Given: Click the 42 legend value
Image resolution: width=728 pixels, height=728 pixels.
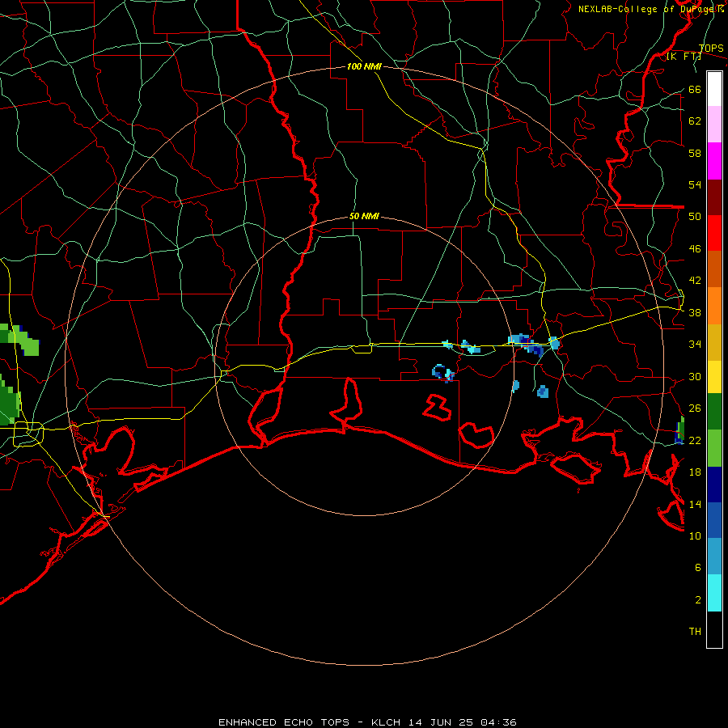Looking at the screenshot, I should 695,281.
